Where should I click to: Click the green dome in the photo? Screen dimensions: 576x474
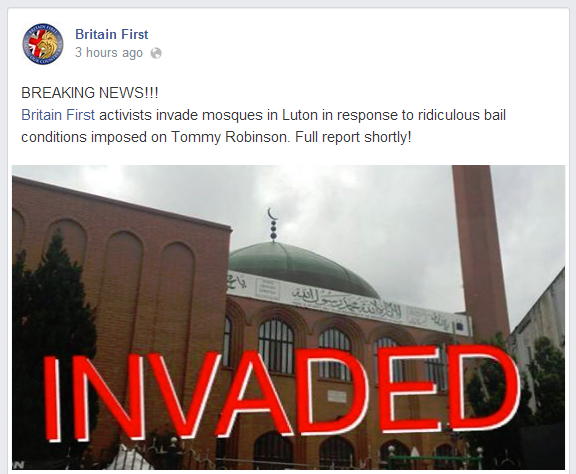pos(302,268)
